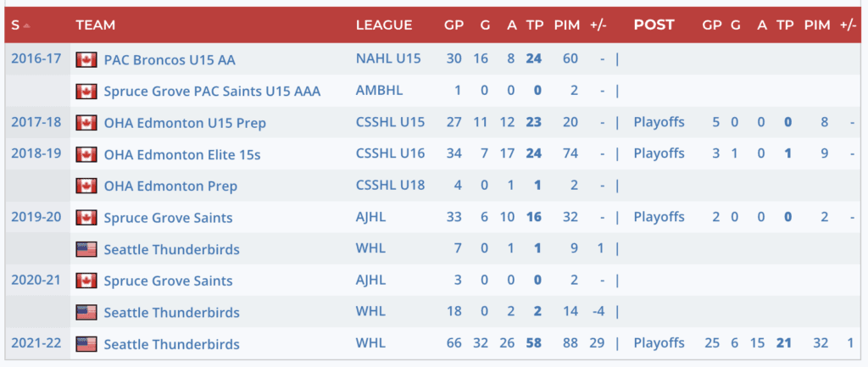Sort table by TEAM column header
Viewport: 868px width, 367px height.
coord(95,25)
